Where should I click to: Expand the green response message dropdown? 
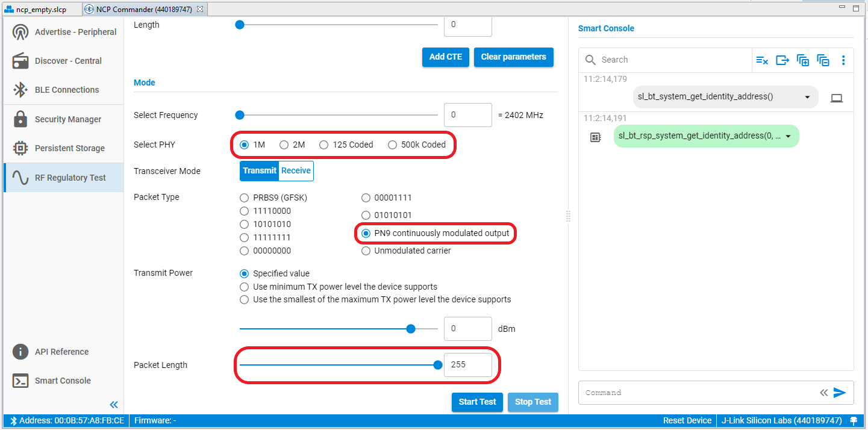789,136
